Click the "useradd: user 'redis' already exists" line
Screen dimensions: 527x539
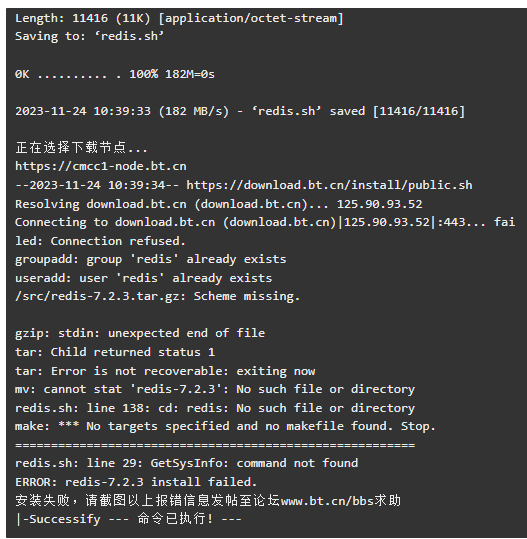tap(143, 278)
